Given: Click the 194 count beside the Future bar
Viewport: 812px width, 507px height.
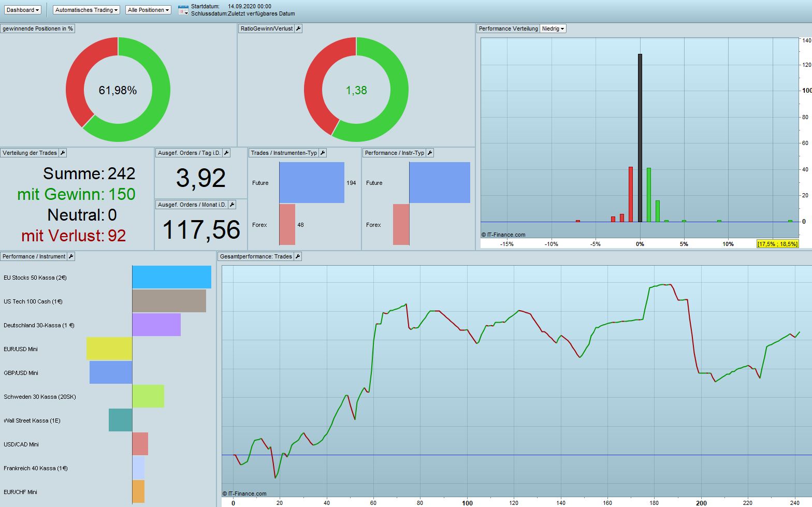Looking at the screenshot, I should tap(351, 183).
